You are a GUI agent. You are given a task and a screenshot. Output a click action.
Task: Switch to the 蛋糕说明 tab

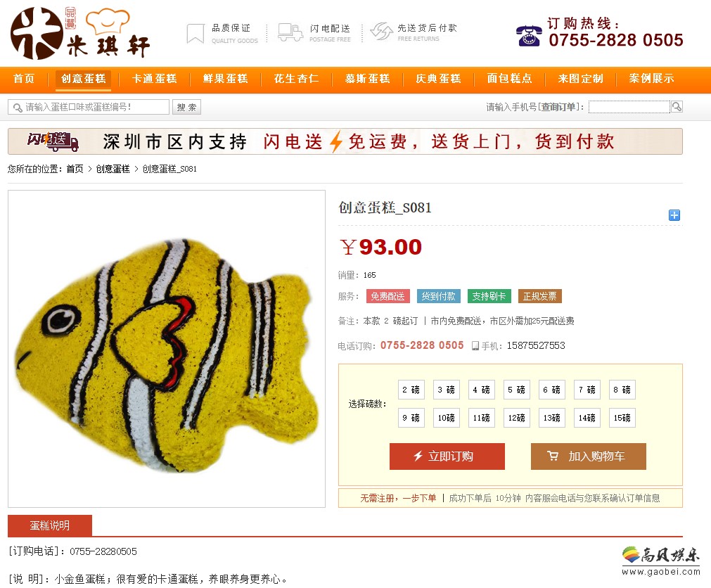tap(50, 525)
